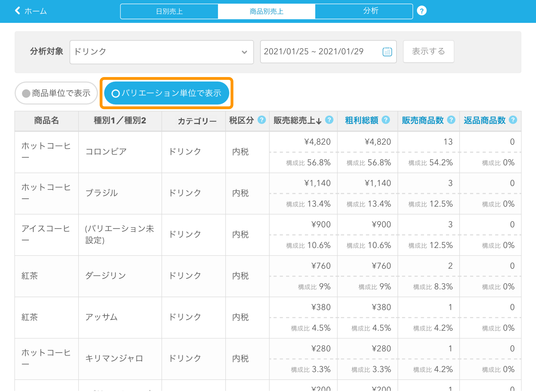Select the コロンビア variation cell
Screen dimensions: 536x392
120,152
